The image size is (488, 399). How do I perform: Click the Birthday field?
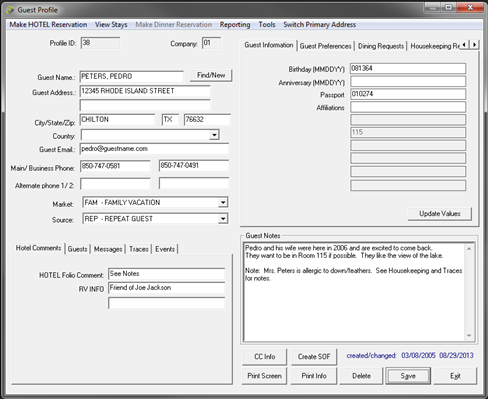(x=408, y=68)
